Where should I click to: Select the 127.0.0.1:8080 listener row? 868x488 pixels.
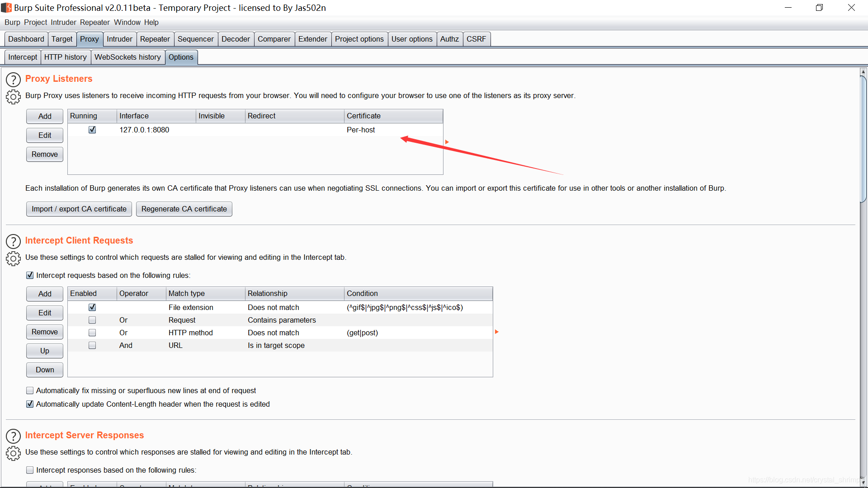tap(255, 130)
